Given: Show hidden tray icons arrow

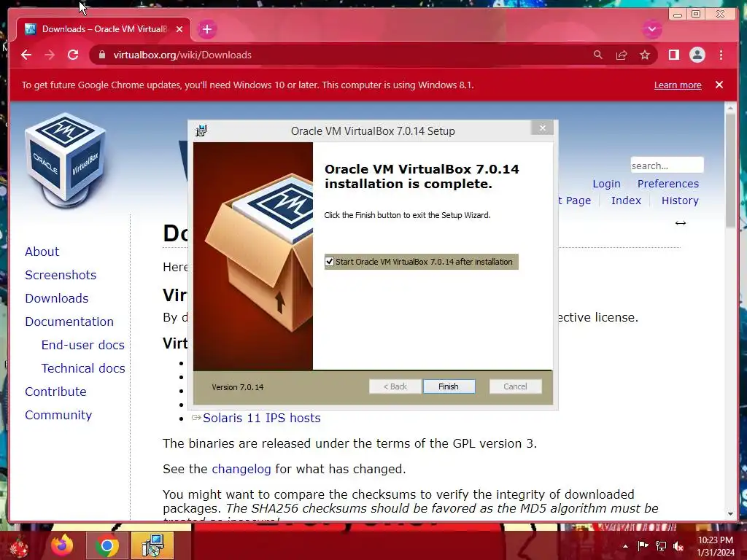Looking at the screenshot, I should coord(625,546).
